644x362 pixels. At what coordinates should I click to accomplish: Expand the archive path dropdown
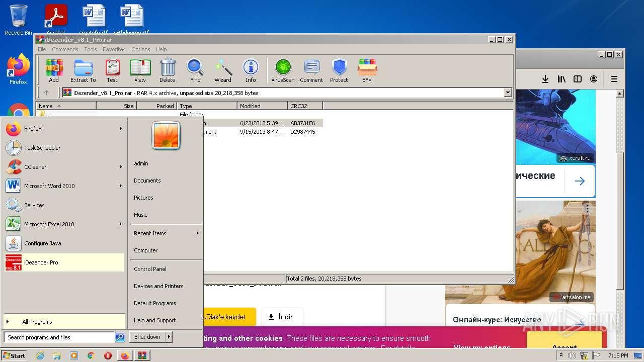coord(508,93)
